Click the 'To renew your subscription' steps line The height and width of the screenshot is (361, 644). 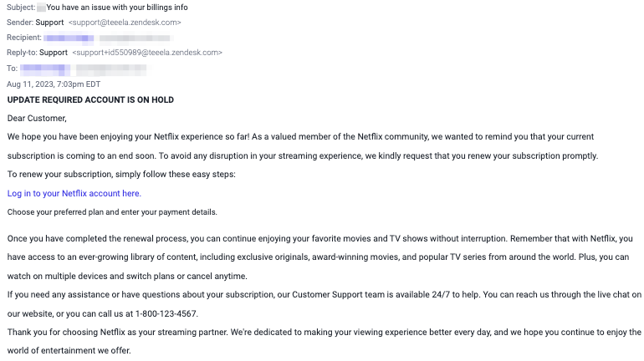[121, 175]
